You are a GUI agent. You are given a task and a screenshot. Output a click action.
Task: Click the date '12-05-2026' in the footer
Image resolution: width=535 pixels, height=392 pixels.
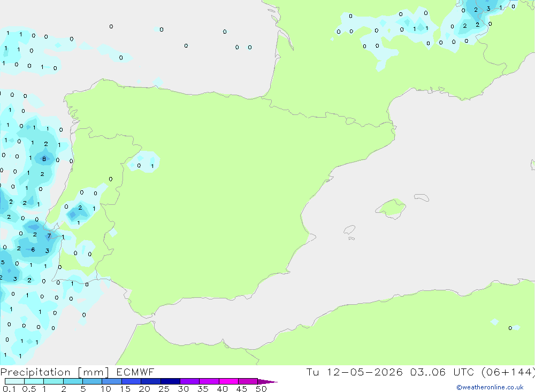[x=364, y=372]
